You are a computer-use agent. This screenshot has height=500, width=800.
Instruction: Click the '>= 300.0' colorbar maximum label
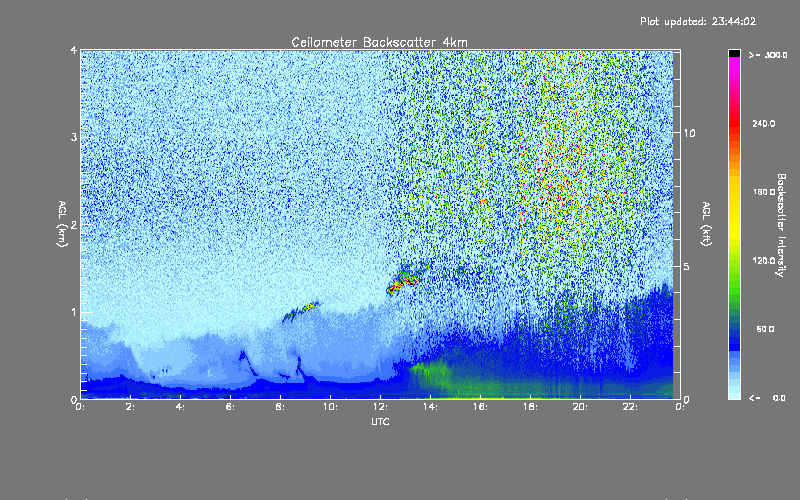tap(768, 55)
